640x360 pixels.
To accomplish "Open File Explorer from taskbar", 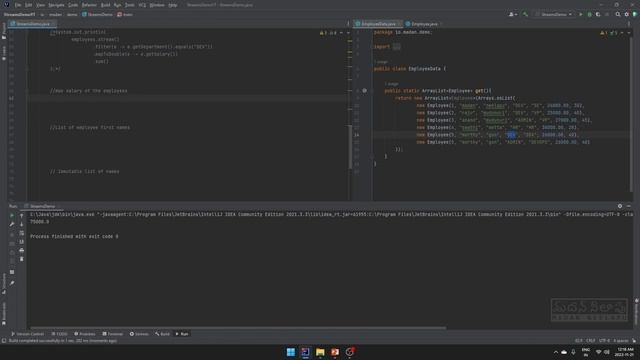I will [320, 352].
